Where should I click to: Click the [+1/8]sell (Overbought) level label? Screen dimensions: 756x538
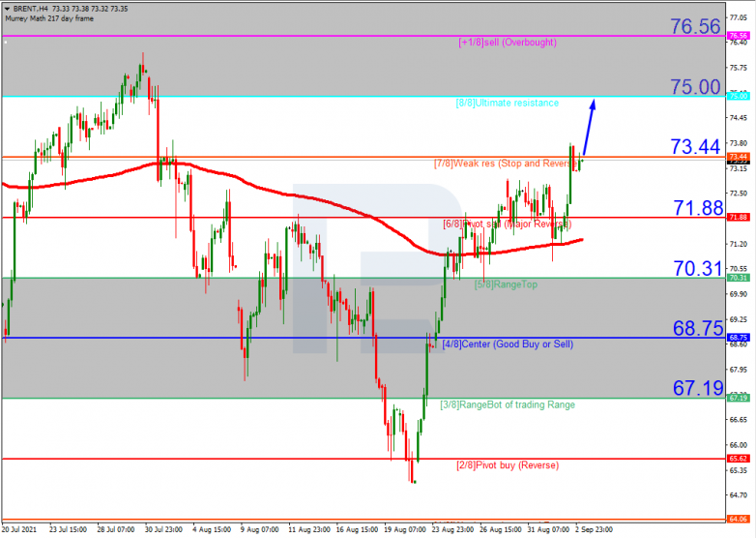pos(508,43)
